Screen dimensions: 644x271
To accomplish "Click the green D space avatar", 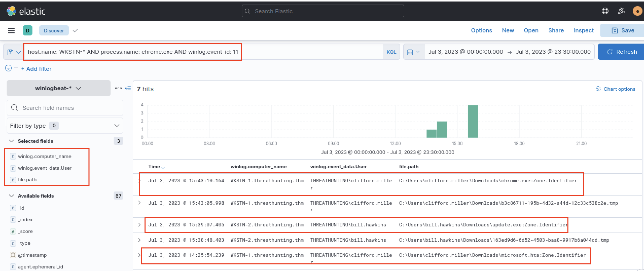I will click(x=27, y=31).
